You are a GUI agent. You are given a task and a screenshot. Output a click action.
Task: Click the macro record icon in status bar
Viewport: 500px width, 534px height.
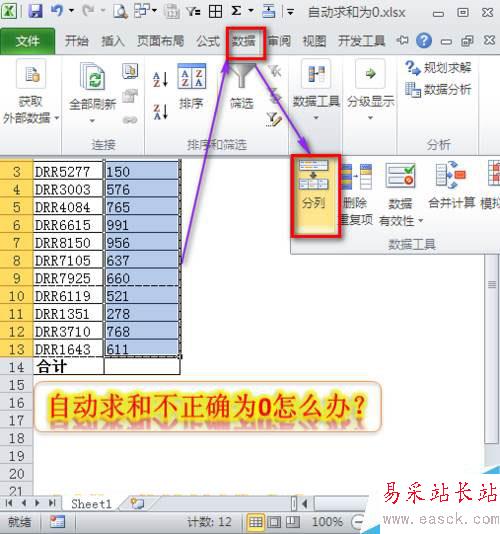click(x=57, y=521)
